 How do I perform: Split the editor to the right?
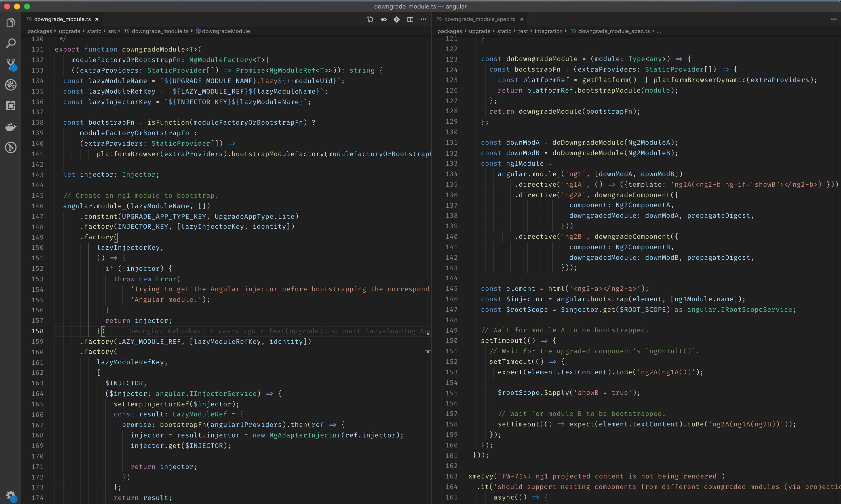click(x=410, y=19)
